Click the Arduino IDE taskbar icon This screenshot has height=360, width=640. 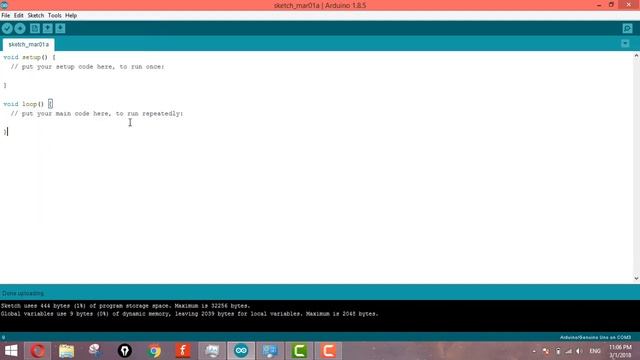click(241, 351)
